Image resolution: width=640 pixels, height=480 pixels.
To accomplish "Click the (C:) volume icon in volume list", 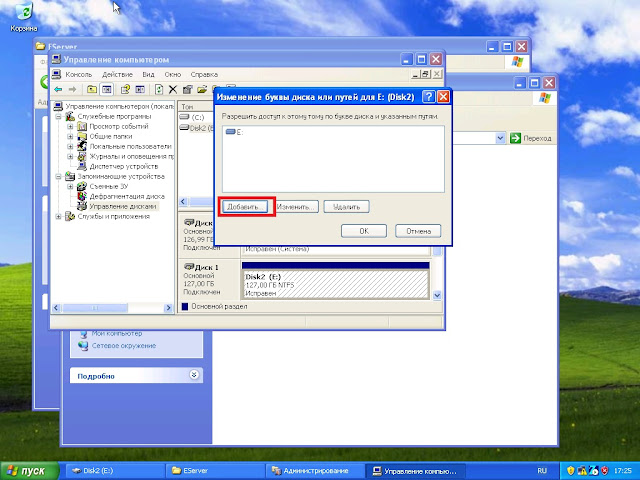I will coord(184,117).
